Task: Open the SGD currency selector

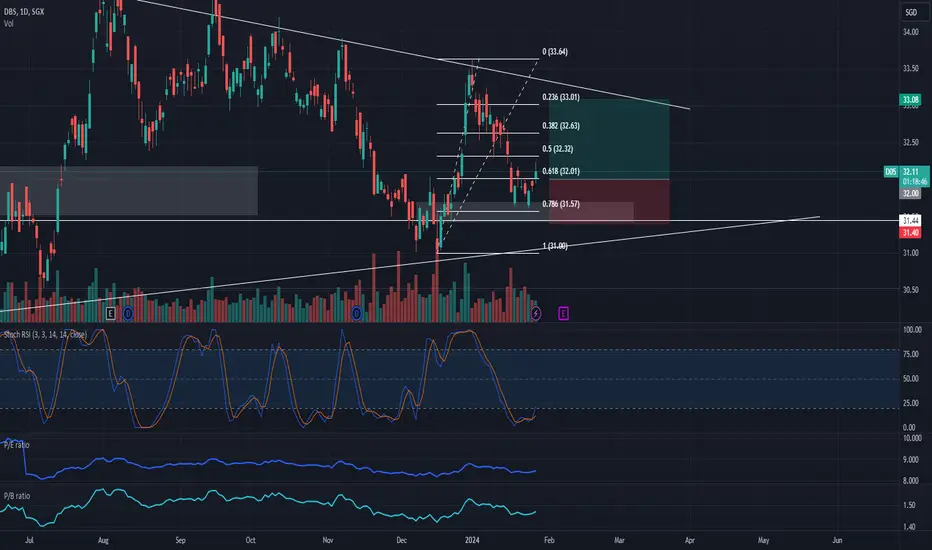Action: 911,12
